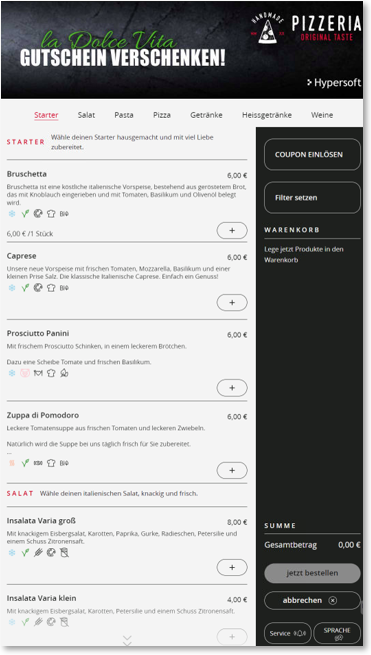Add Caprese using its plus button
371x655 pixels.
[x=232, y=303]
